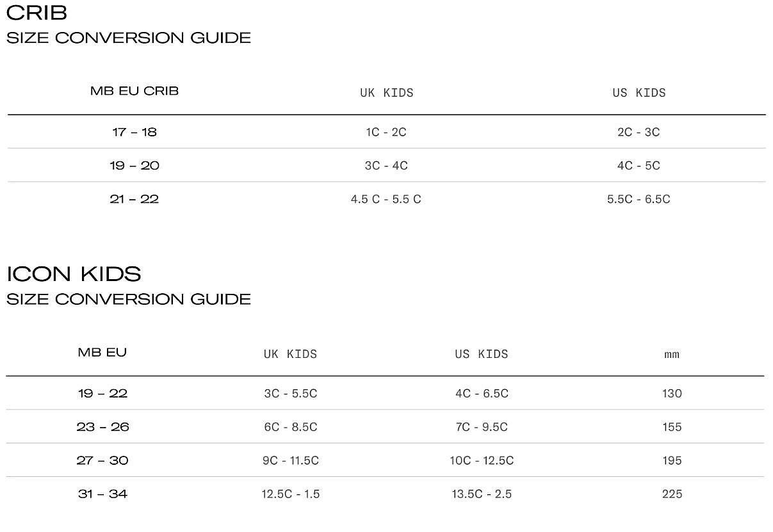Click the 21 – 22 crib size

(x=134, y=199)
